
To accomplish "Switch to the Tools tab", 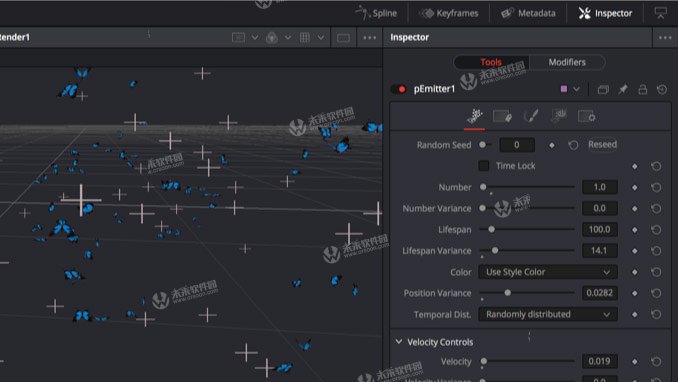I will coord(491,62).
